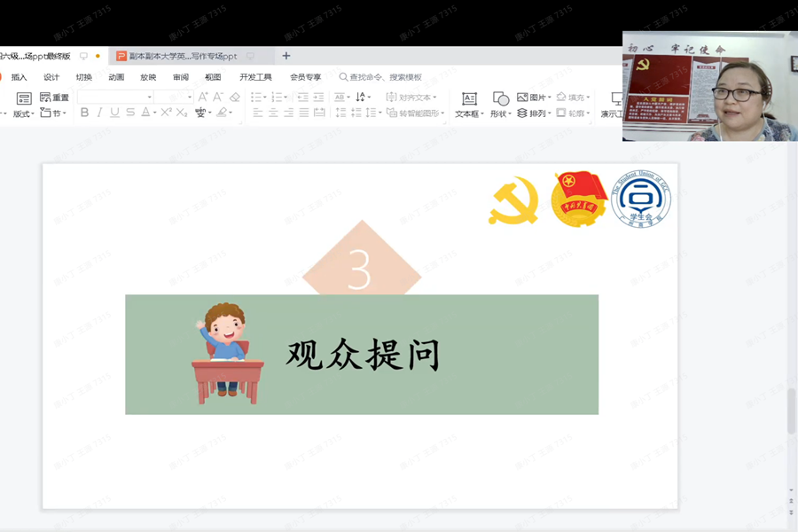This screenshot has width=798, height=532.
Task: Click the increase font size icon
Action: [203, 98]
